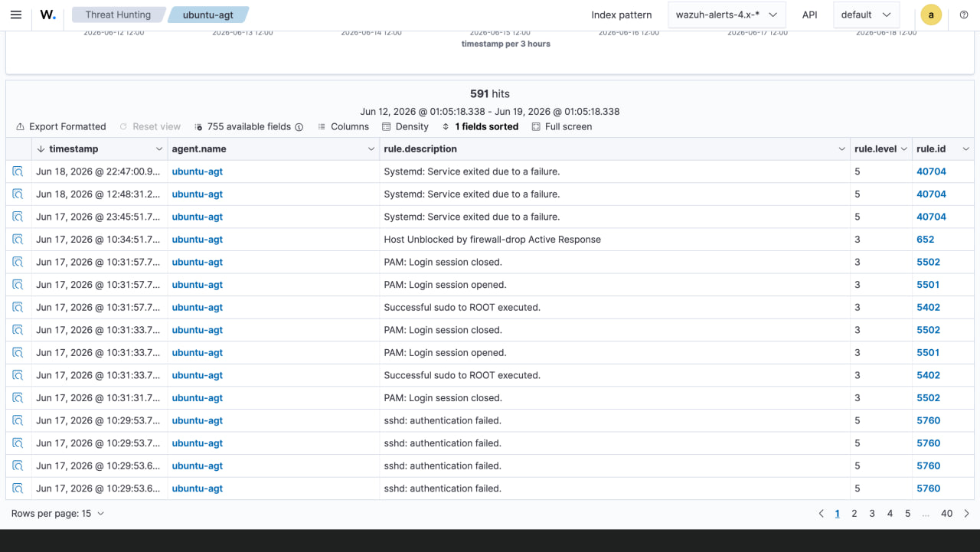980x552 pixels.
Task: Expand rule.description column header options
Action: pos(841,149)
